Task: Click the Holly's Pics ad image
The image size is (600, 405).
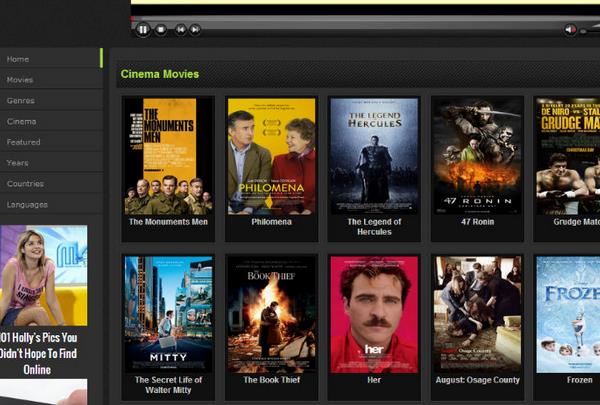Action: 44,276
